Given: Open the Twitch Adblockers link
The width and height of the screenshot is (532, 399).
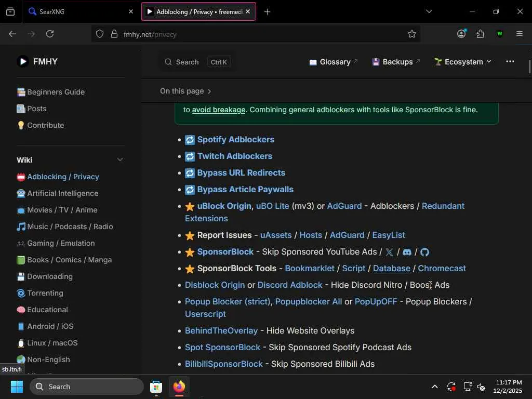Looking at the screenshot, I should point(234,156).
